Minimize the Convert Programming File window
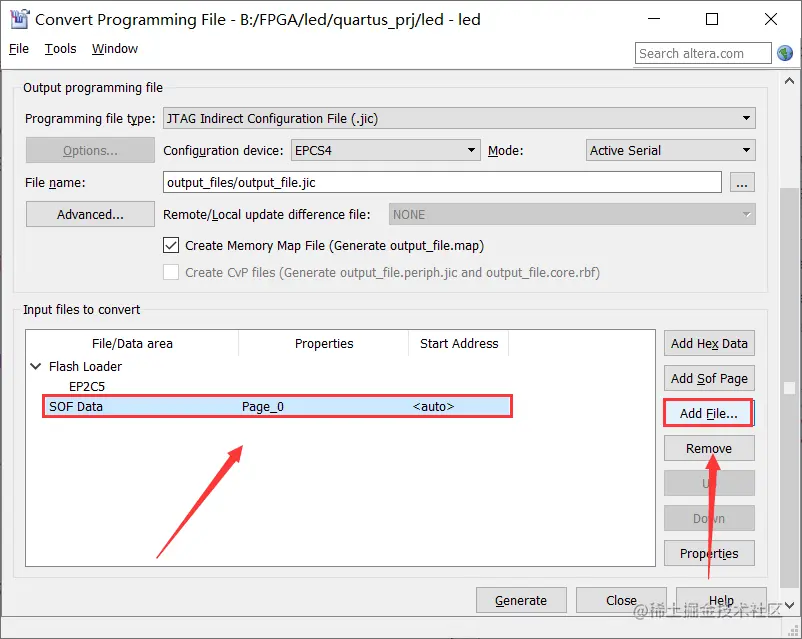The height and width of the screenshot is (639, 802). pos(654,19)
